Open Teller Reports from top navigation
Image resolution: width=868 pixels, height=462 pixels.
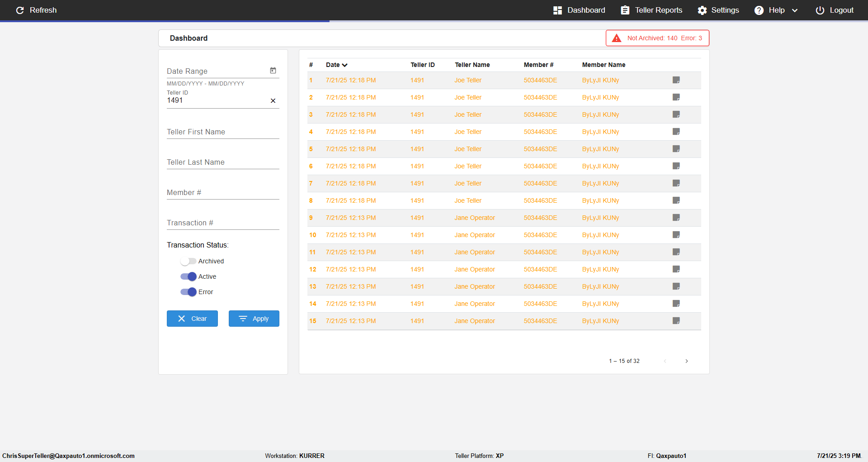651,10
